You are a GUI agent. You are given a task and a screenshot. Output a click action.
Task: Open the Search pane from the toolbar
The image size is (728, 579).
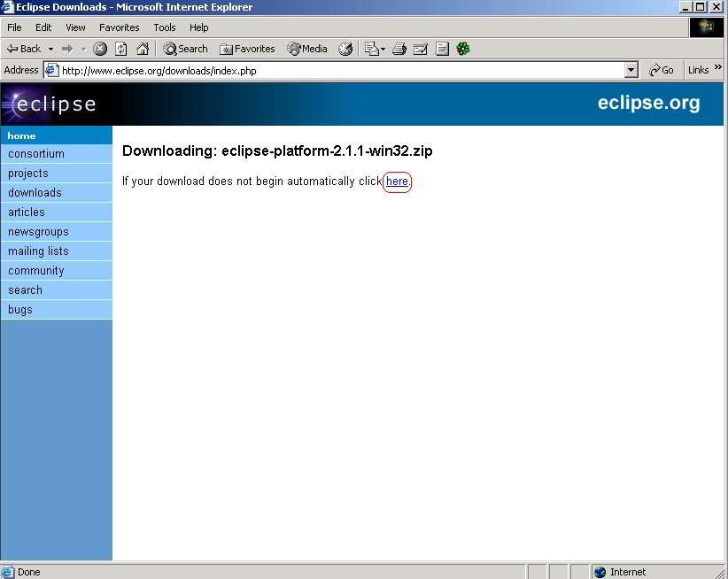pyautogui.click(x=185, y=49)
